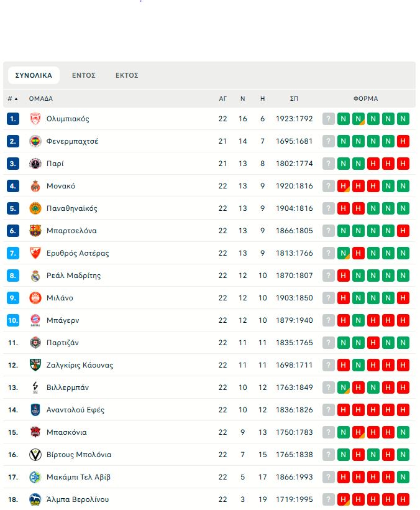Viewport: 420px width, 510px height.
Task: Click the Virtus Bologna logo
Action: pyautogui.click(x=35, y=455)
